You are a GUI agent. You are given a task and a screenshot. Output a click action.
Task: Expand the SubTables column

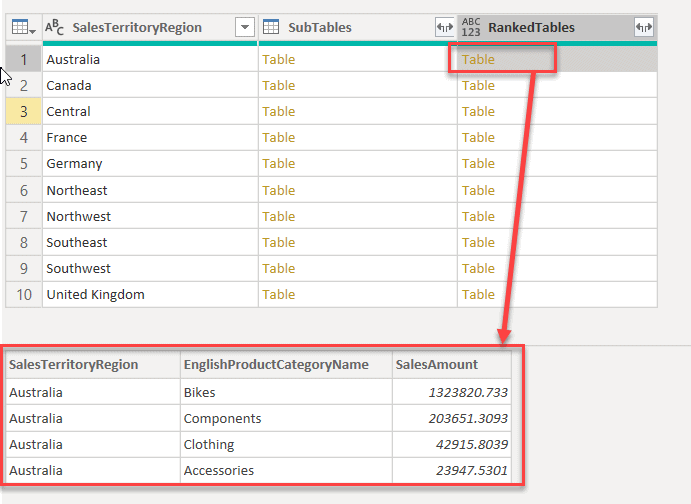point(444,28)
